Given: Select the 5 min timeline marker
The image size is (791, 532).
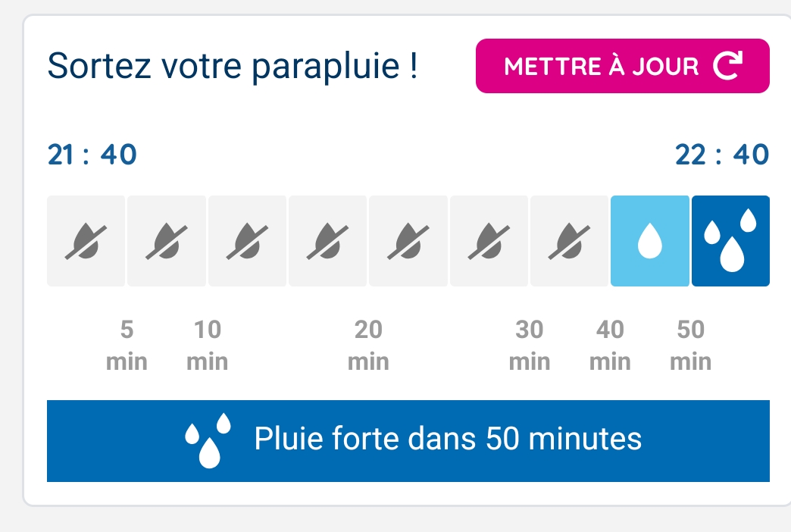Looking at the screenshot, I should click(127, 346).
